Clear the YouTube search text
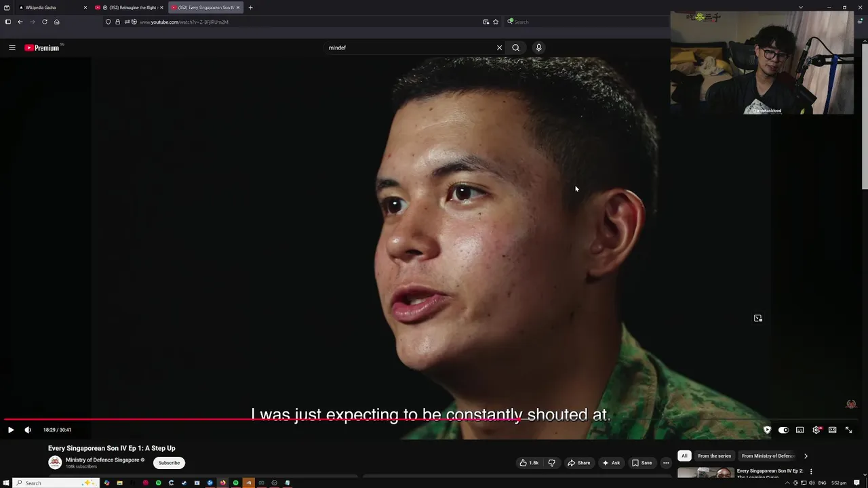Image resolution: width=868 pixels, height=488 pixels. click(499, 47)
